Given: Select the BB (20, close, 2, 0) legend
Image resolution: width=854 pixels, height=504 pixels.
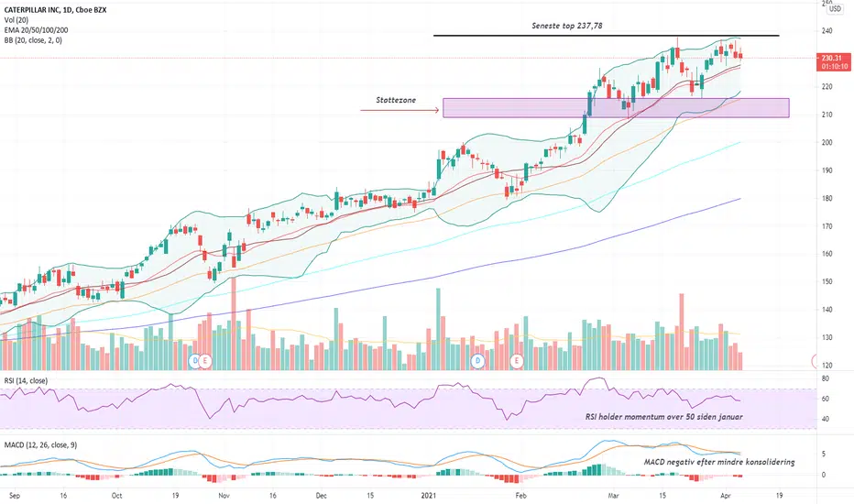Looking at the screenshot, I should coord(33,40).
